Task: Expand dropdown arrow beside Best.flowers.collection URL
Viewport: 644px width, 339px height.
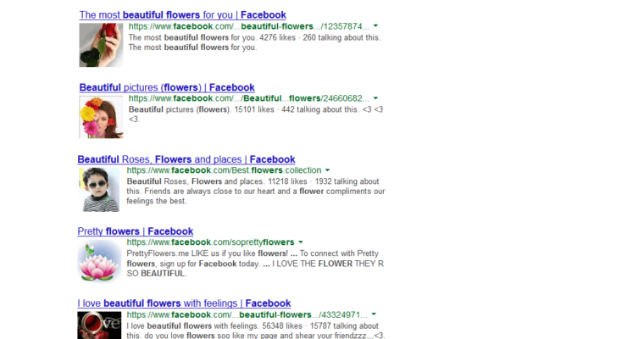Action: 327,170
